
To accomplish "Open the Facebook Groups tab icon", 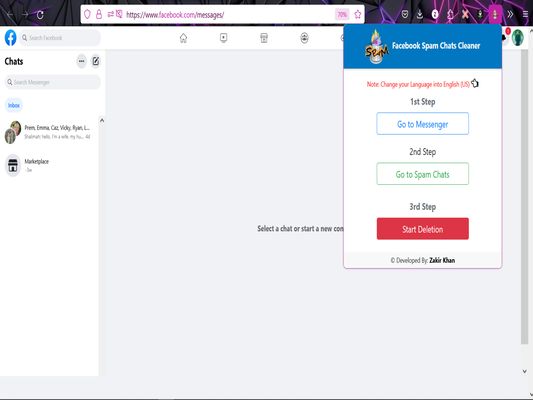I will click(304, 38).
